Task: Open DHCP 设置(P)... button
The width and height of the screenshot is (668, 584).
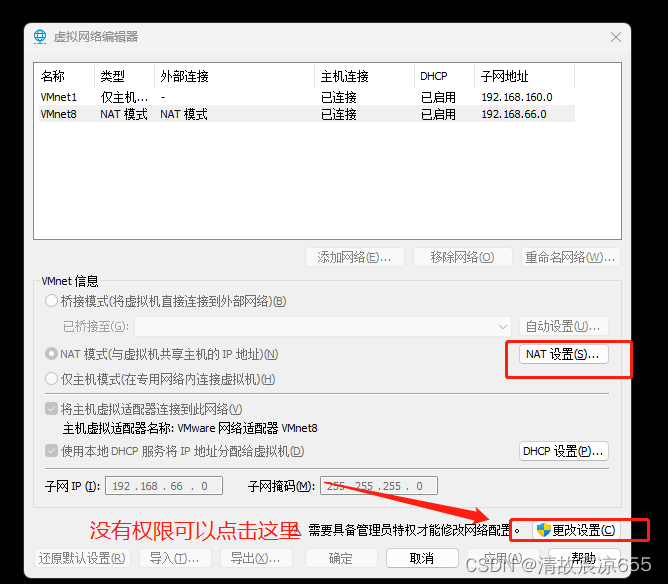Action: point(564,451)
